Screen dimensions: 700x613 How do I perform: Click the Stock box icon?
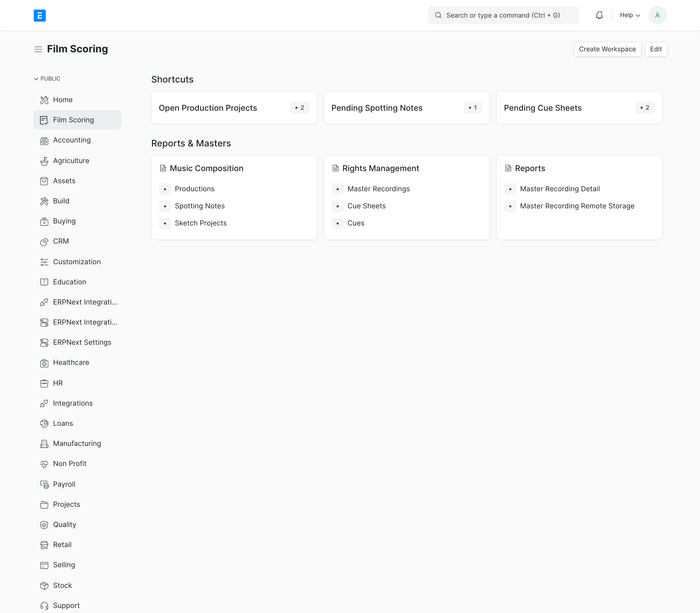(x=44, y=586)
